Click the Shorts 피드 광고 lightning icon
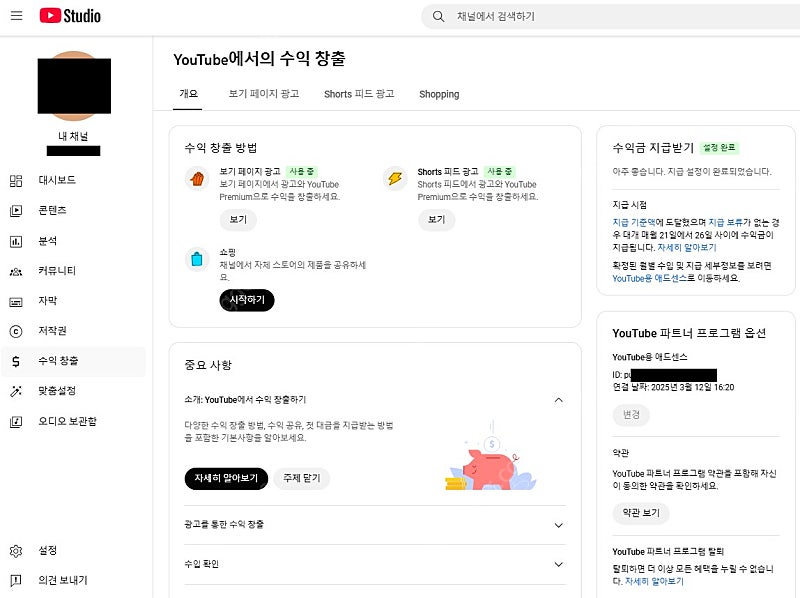Viewport: 800px width, 598px height. point(395,179)
